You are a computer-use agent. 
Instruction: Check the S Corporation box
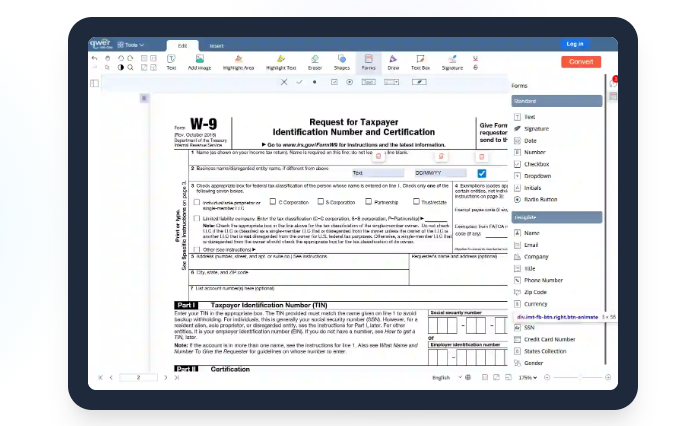click(321, 202)
